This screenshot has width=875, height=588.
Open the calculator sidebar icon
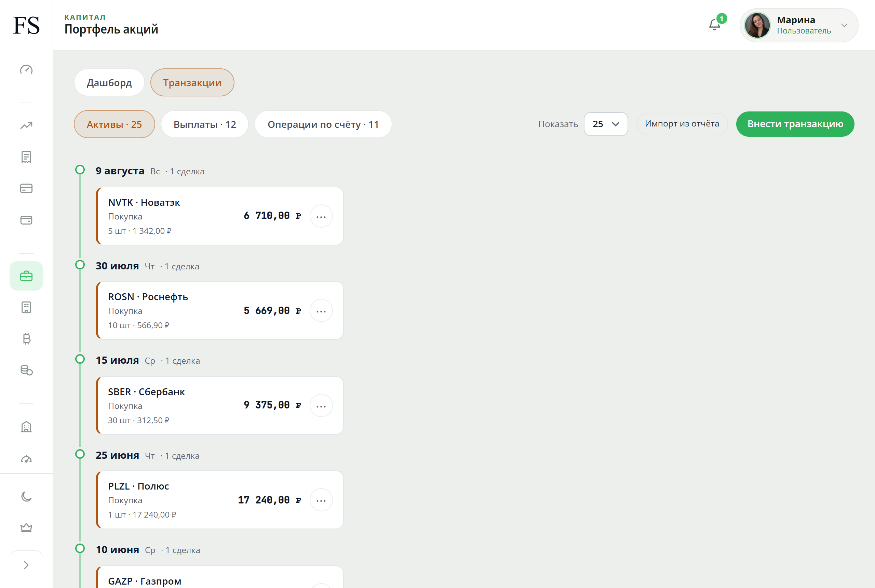[x=26, y=307]
